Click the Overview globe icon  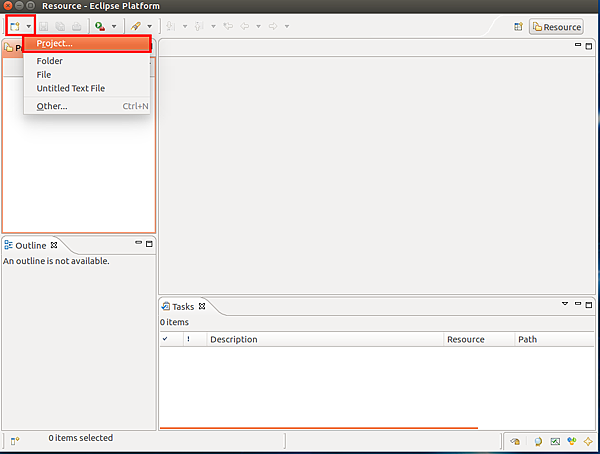coord(538,442)
